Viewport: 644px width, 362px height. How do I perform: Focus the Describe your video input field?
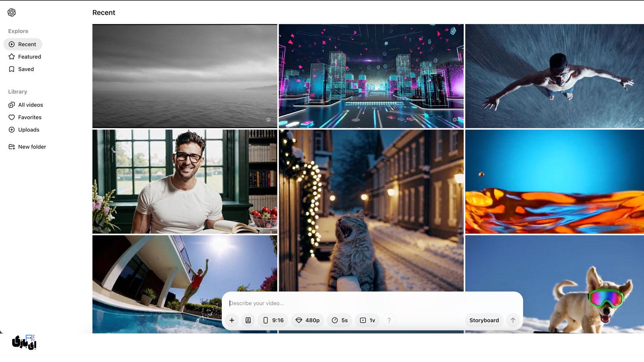point(362,303)
